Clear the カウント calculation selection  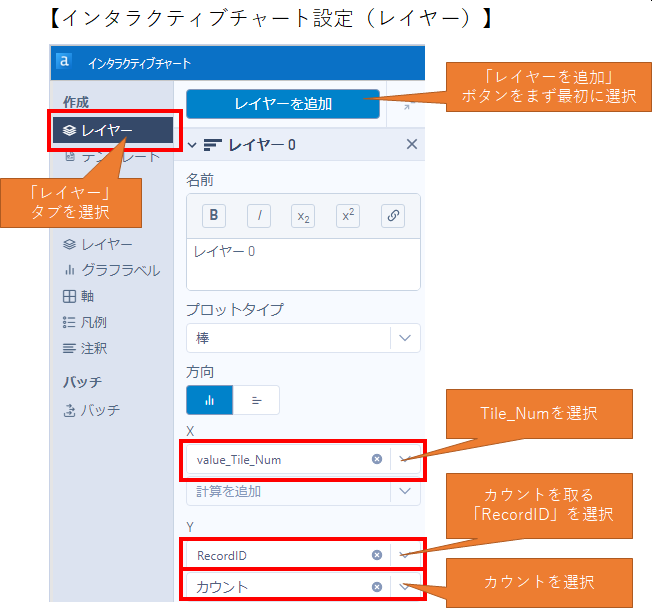pyautogui.click(x=377, y=587)
